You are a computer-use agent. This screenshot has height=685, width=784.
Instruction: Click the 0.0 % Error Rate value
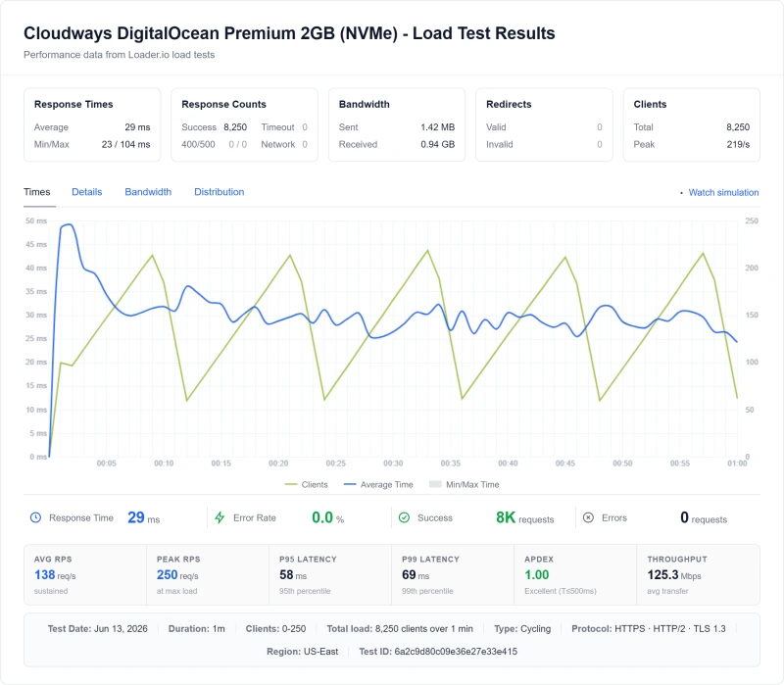(x=327, y=517)
